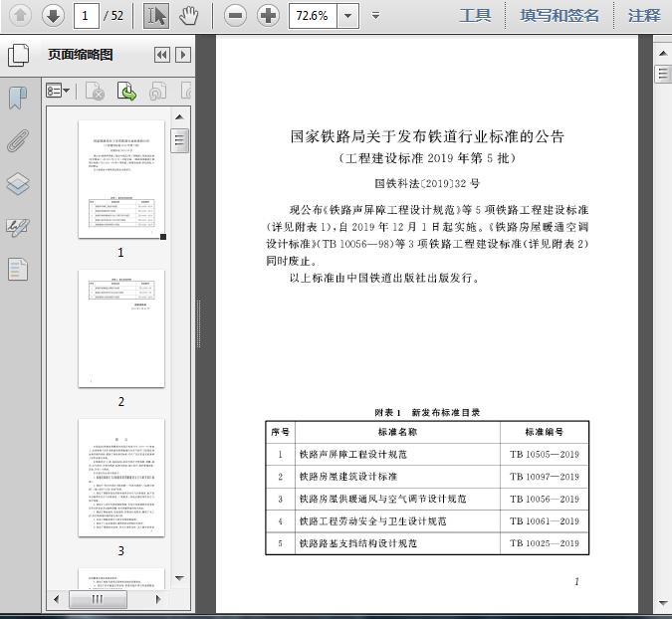Click table header 标准名称
This screenshot has width=672, height=619.
pyautogui.click(x=397, y=432)
